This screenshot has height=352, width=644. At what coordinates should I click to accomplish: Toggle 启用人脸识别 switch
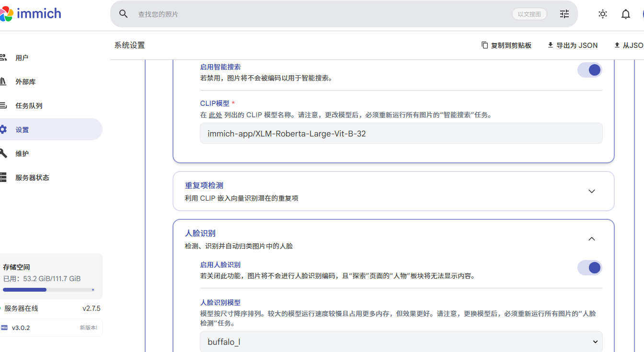pos(589,268)
